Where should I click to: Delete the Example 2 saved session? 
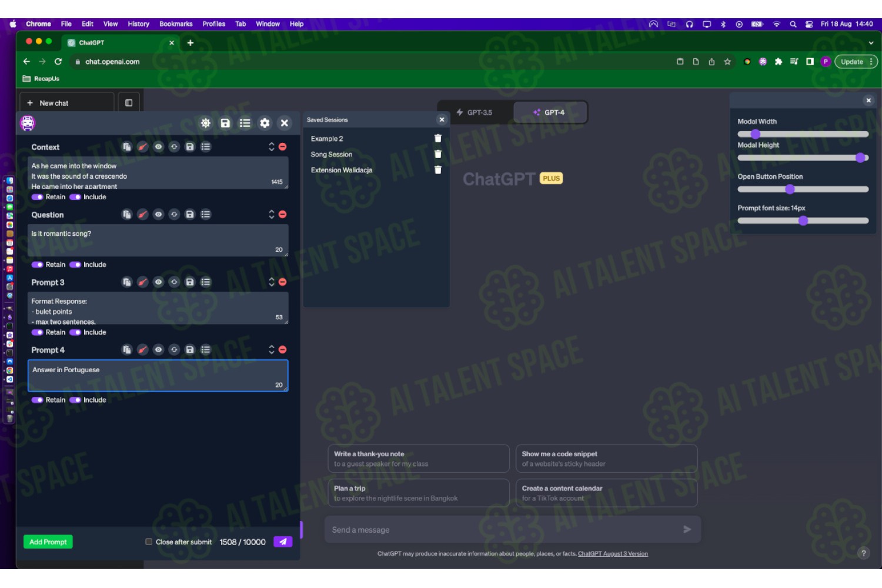tap(438, 139)
